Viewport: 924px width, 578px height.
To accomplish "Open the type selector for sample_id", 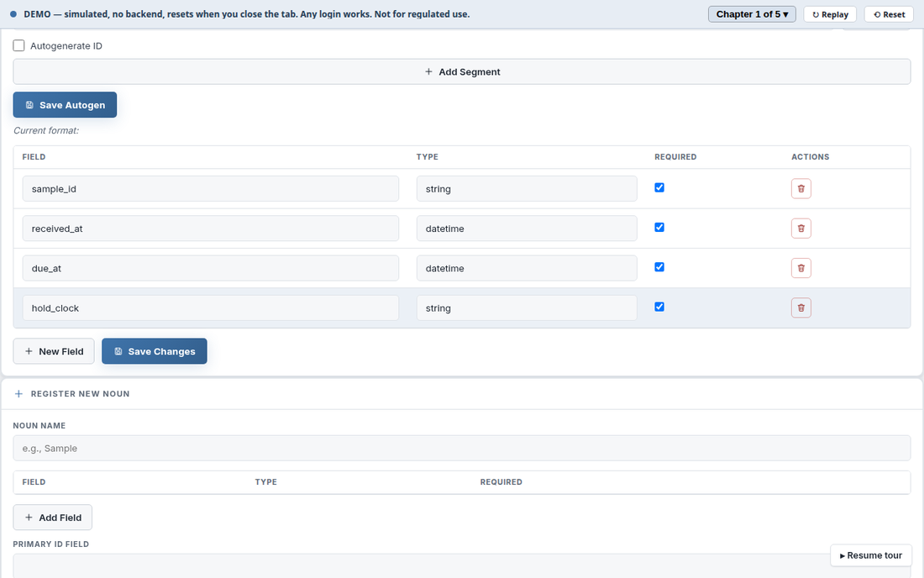I will [x=526, y=188].
